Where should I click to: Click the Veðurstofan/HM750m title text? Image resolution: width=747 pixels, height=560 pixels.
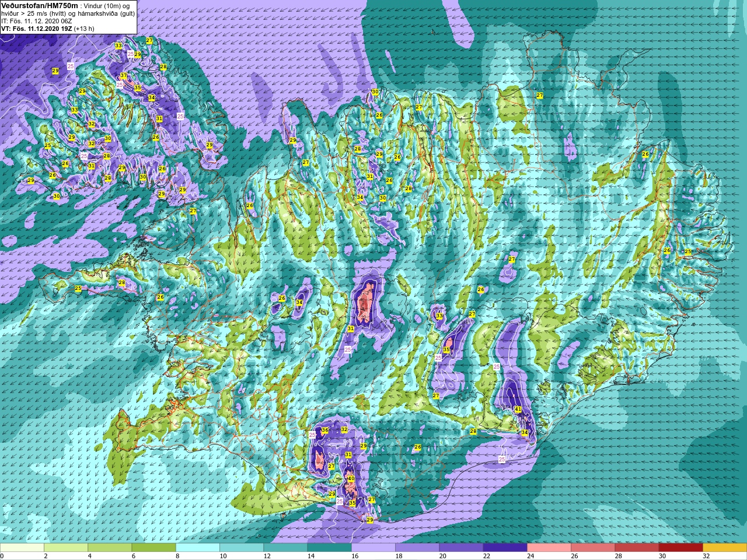point(40,5)
